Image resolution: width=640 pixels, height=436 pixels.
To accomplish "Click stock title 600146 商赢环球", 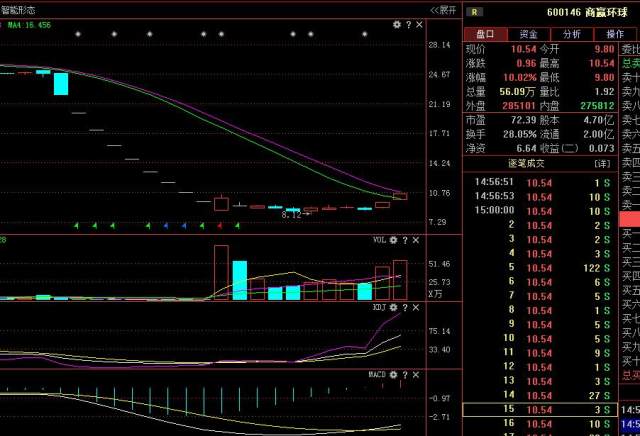I will (587, 12).
